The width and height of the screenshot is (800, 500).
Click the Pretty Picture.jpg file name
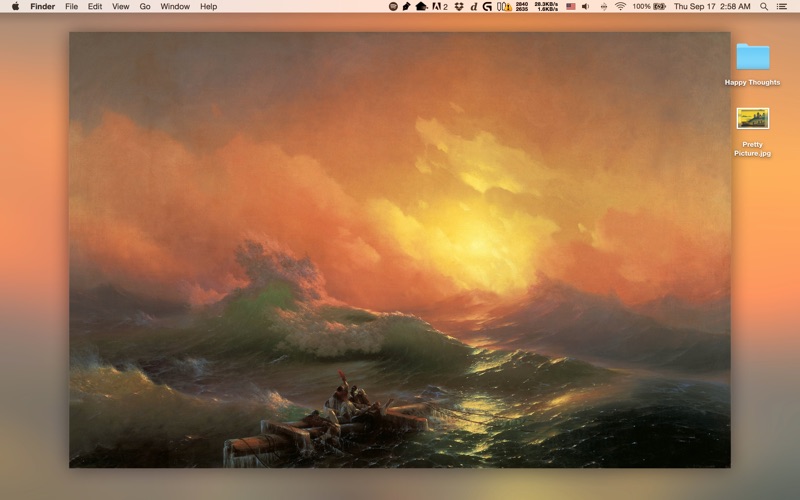point(753,148)
